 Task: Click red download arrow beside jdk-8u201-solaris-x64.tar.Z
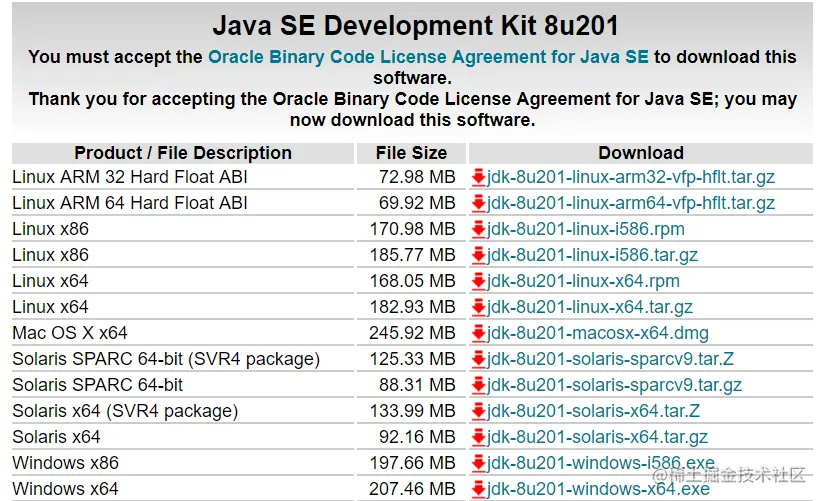point(478,411)
